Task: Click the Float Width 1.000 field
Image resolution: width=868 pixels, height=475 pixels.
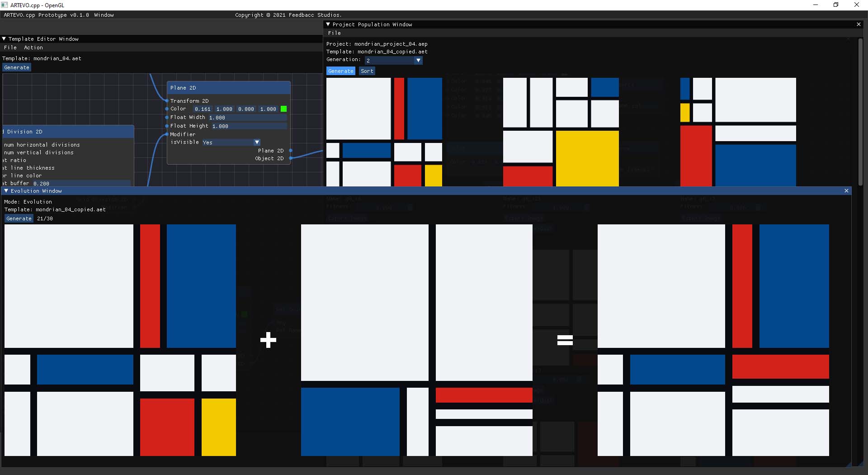Action: pos(247,118)
